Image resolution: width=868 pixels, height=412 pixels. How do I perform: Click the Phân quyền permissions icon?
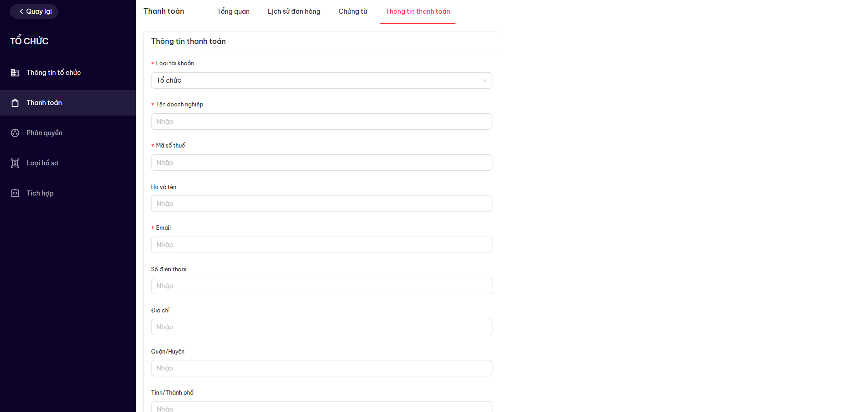[15, 133]
